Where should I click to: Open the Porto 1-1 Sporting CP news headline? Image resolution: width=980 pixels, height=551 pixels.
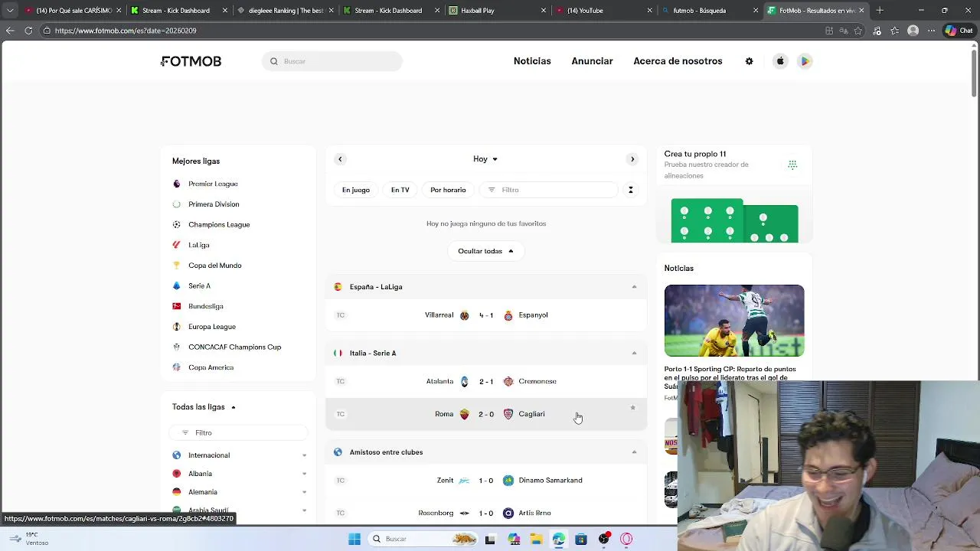point(730,377)
